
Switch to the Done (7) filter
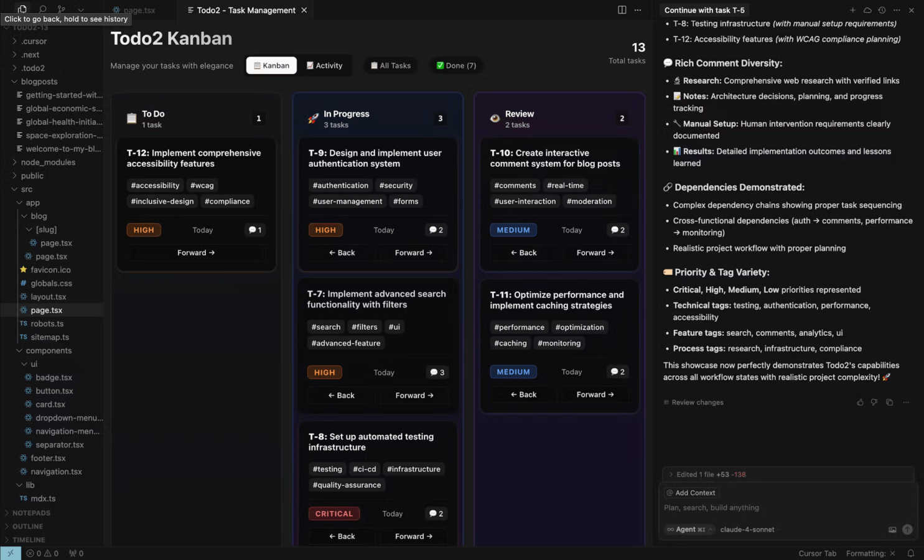pyautogui.click(x=456, y=65)
